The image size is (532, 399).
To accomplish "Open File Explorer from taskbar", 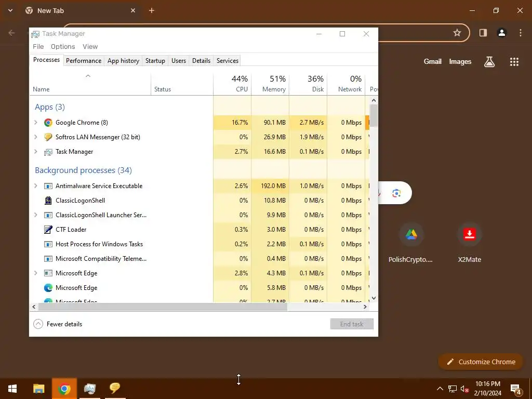I will (x=38, y=389).
